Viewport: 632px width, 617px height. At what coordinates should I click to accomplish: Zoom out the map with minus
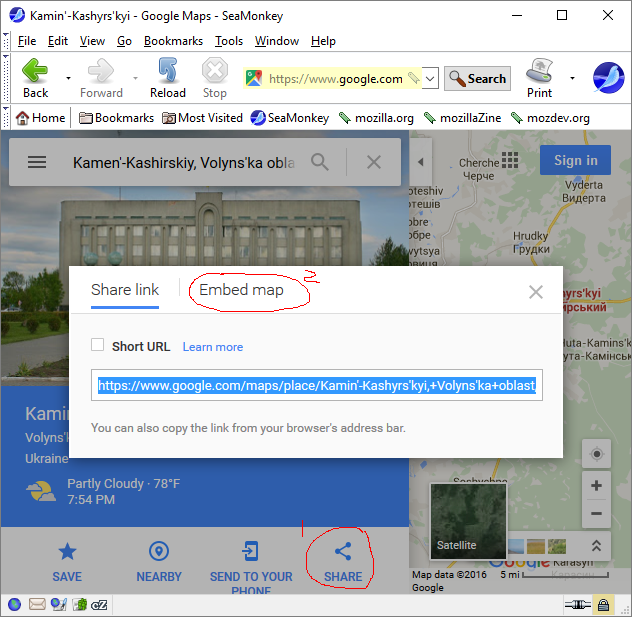click(597, 513)
